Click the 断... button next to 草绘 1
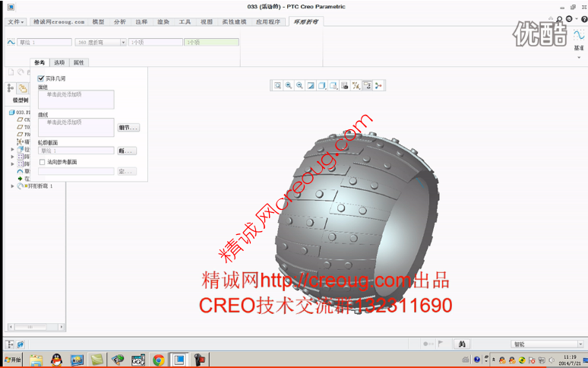The width and height of the screenshot is (588, 368). click(127, 151)
